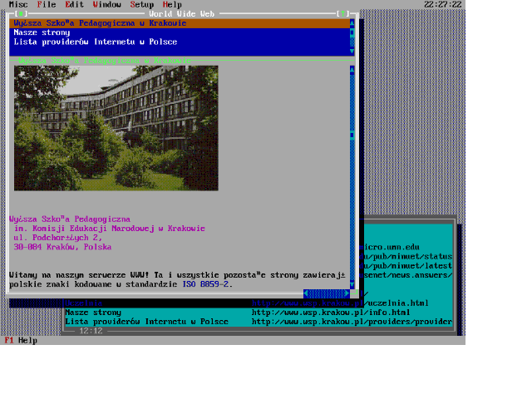Click the 'usenet/news.answers/' line in background window
Image resolution: width=532 pixels, height=399 pixels.
point(406,275)
